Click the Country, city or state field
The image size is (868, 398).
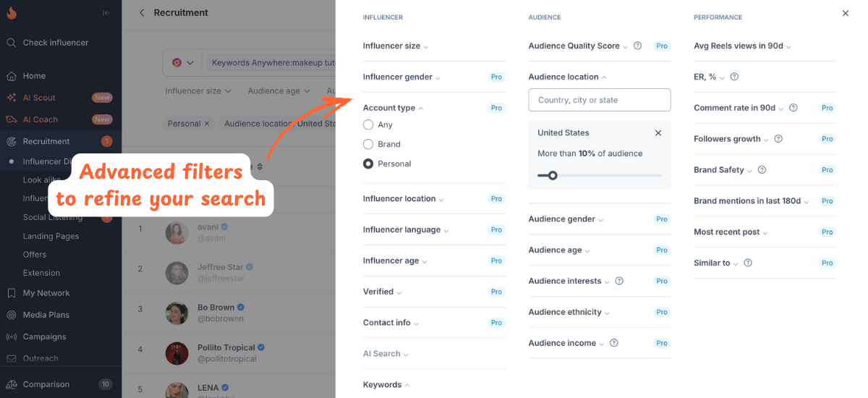pyautogui.click(x=600, y=100)
